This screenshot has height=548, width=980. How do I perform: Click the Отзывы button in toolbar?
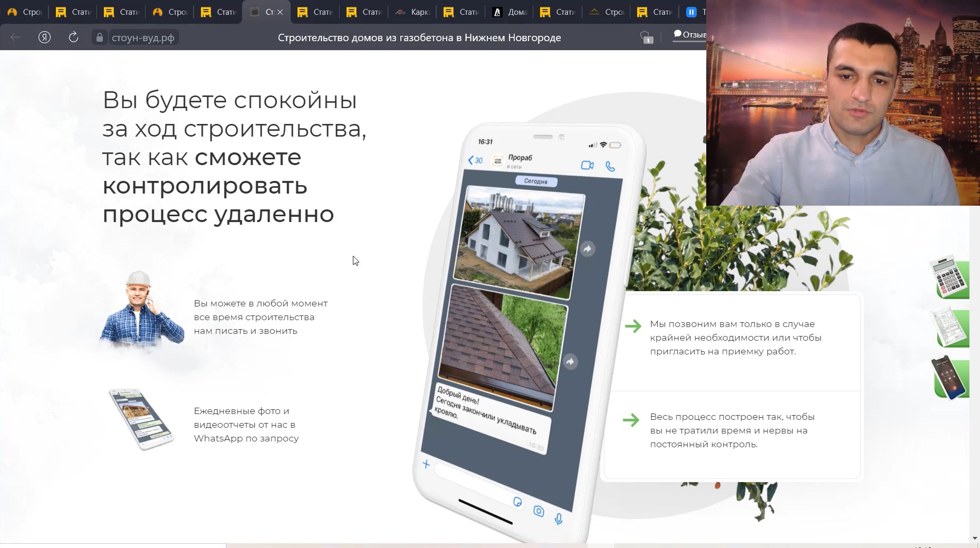coord(690,35)
